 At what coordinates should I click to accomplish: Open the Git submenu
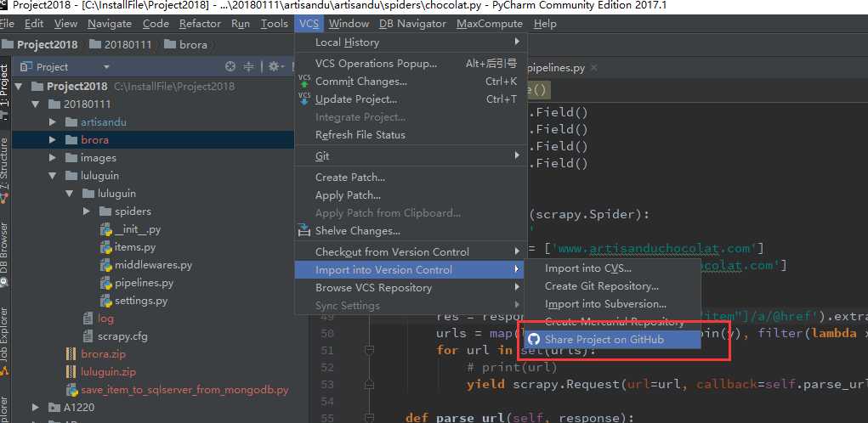[411, 156]
